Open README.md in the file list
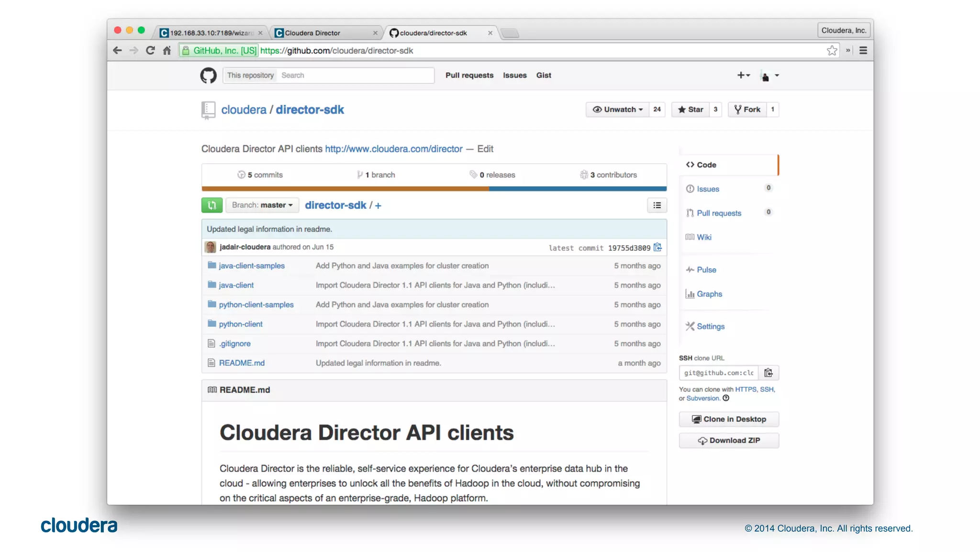 tap(242, 363)
